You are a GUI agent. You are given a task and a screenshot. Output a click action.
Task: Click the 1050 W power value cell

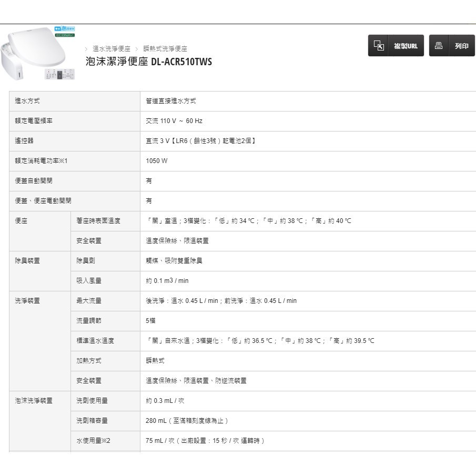pos(157,161)
